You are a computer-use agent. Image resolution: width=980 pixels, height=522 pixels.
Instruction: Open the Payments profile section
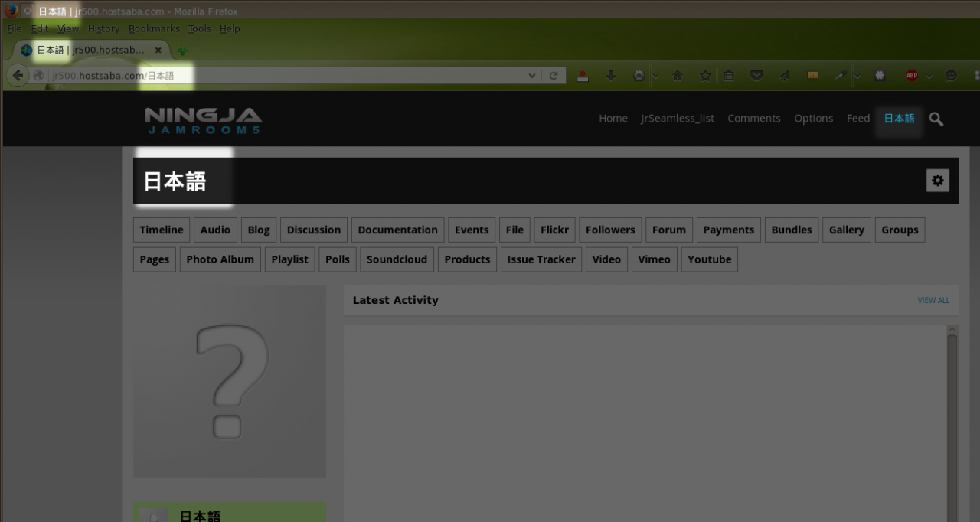click(729, 230)
